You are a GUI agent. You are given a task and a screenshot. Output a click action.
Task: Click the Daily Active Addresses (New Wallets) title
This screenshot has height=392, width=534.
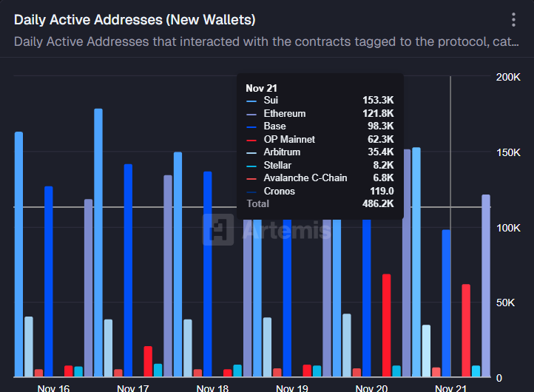coord(135,20)
